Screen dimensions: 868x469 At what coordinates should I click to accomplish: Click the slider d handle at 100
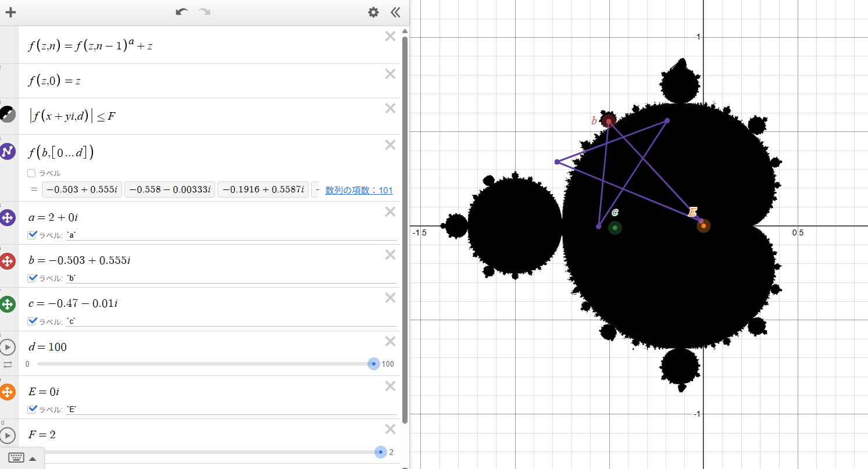pyautogui.click(x=373, y=364)
